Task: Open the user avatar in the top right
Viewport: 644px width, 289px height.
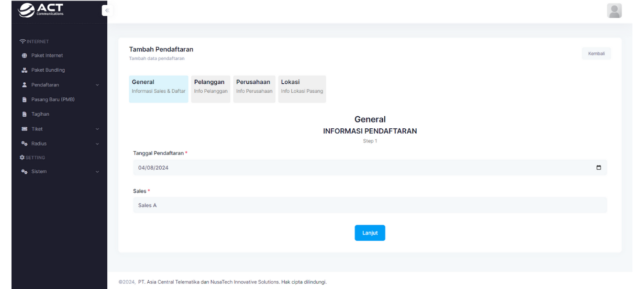Action: [614, 10]
